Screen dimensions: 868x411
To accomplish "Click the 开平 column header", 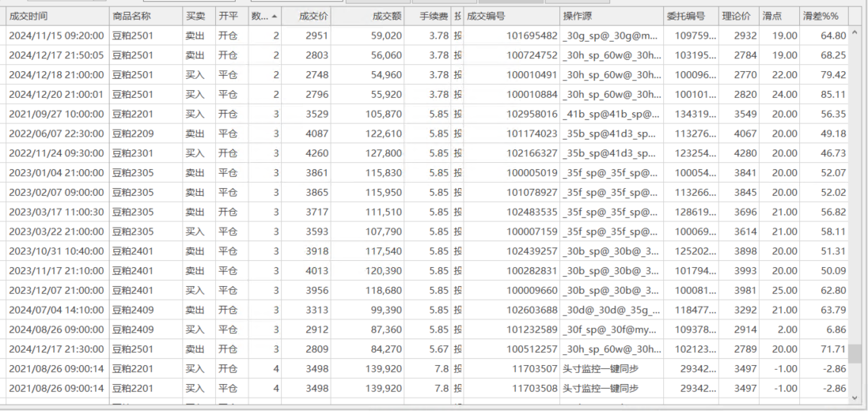I will [232, 17].
